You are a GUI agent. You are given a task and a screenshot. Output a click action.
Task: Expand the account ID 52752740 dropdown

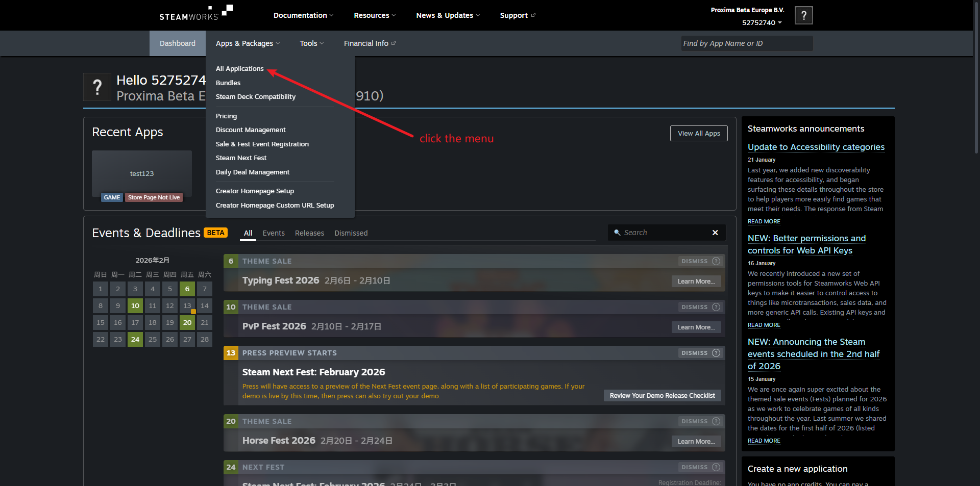[x=762, y=23]
